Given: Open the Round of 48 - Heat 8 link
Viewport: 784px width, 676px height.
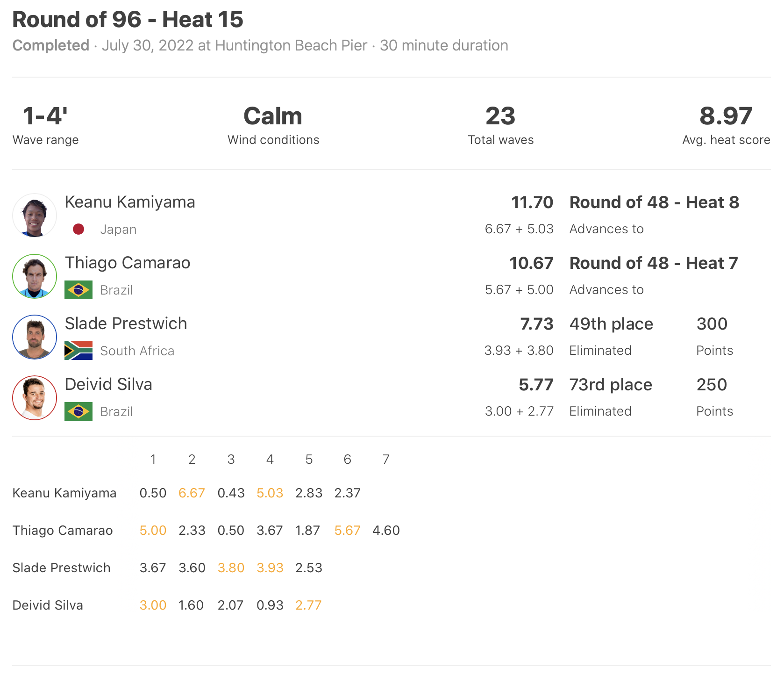Looking at the screenshot, I should (x=654, y=202).
